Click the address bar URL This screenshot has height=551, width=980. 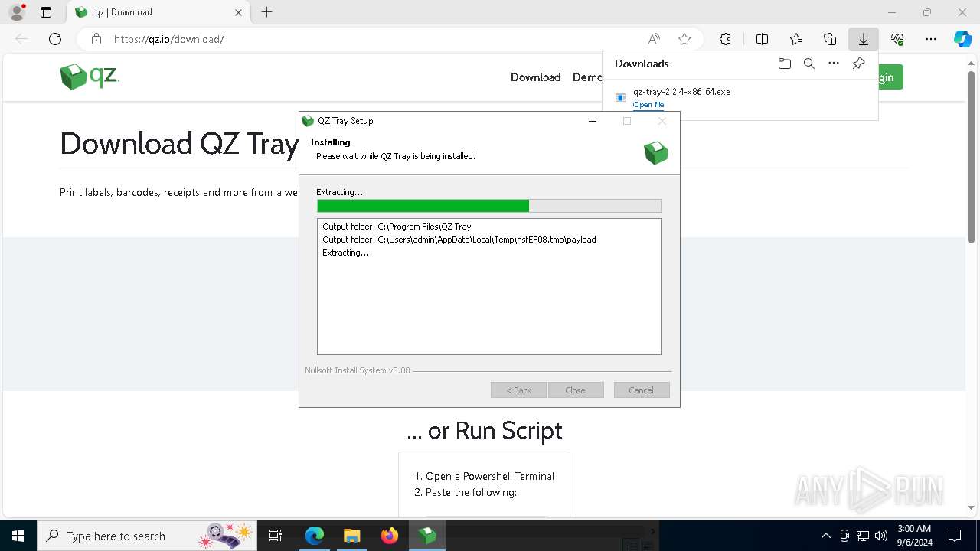click(169, 39)
